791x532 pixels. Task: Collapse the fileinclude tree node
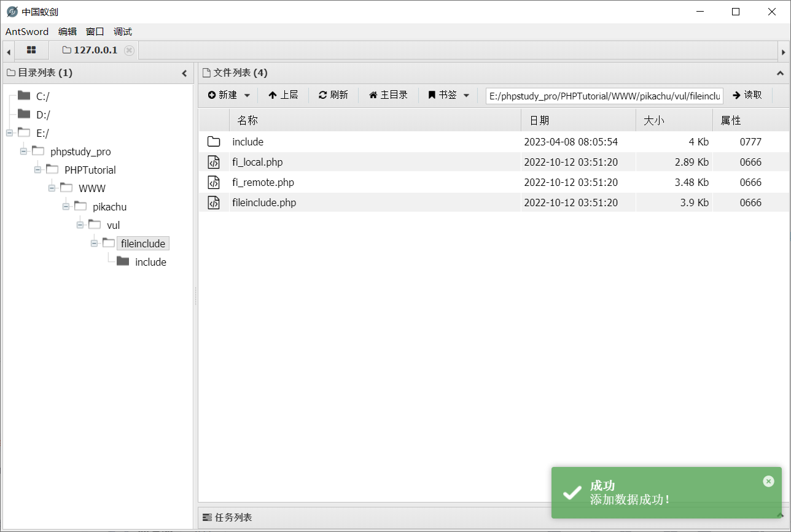tap(94, 243)
